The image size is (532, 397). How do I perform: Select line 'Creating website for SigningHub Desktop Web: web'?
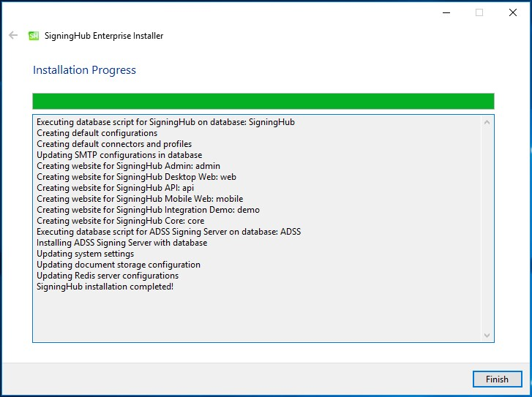[136, 177]
